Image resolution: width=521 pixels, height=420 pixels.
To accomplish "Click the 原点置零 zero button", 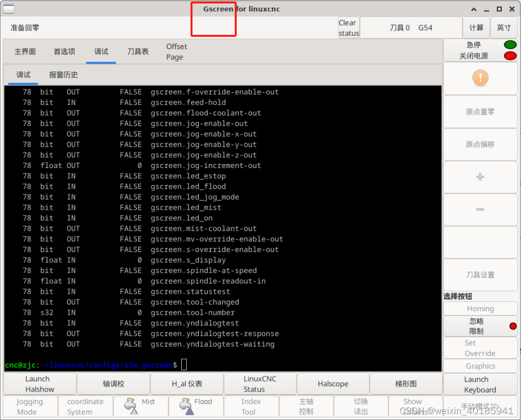I will click(480, 112).
